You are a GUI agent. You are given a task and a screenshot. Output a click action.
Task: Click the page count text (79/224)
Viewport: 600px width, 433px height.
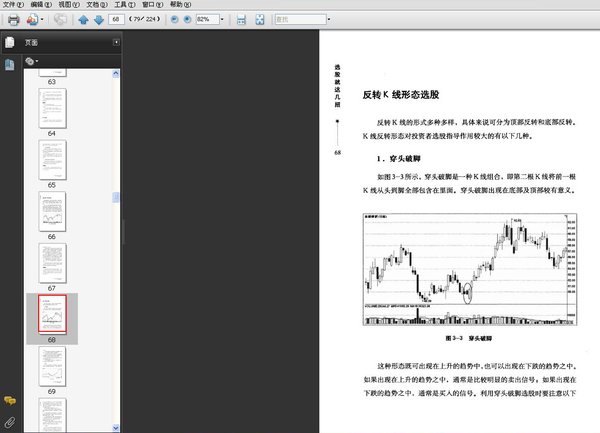(144, 19)
